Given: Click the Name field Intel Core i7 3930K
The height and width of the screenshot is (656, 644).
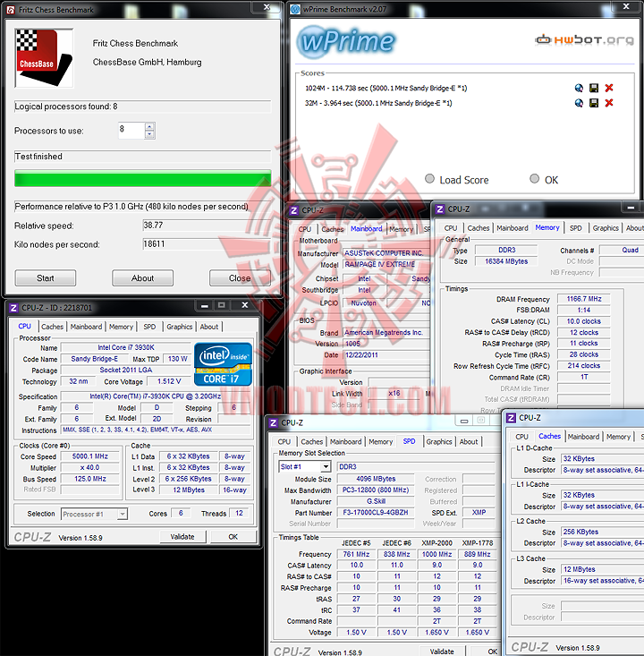Looking at the screenshot, I should click(x=126, y=347).
